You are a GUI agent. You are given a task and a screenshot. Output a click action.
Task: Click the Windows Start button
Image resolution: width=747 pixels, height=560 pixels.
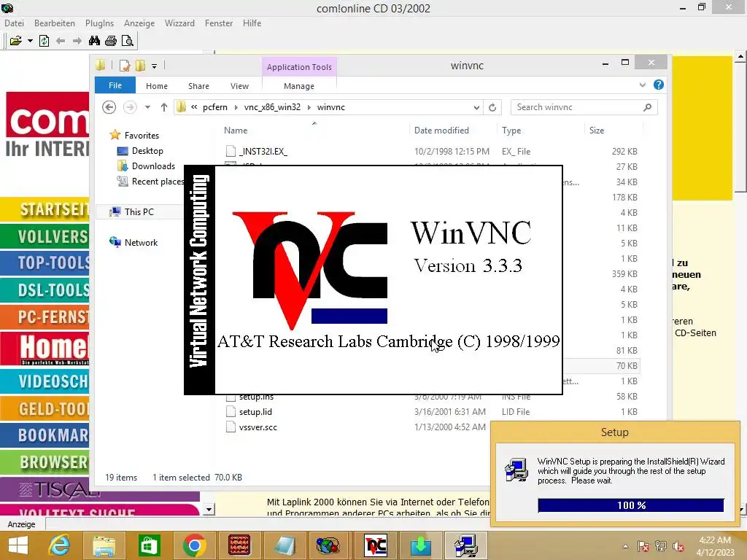click(18, 545)
